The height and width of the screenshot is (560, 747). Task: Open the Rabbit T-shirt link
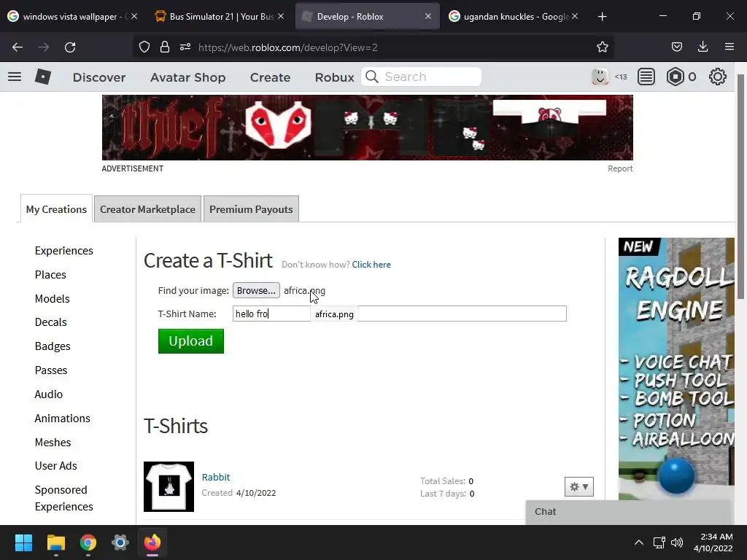216,477
